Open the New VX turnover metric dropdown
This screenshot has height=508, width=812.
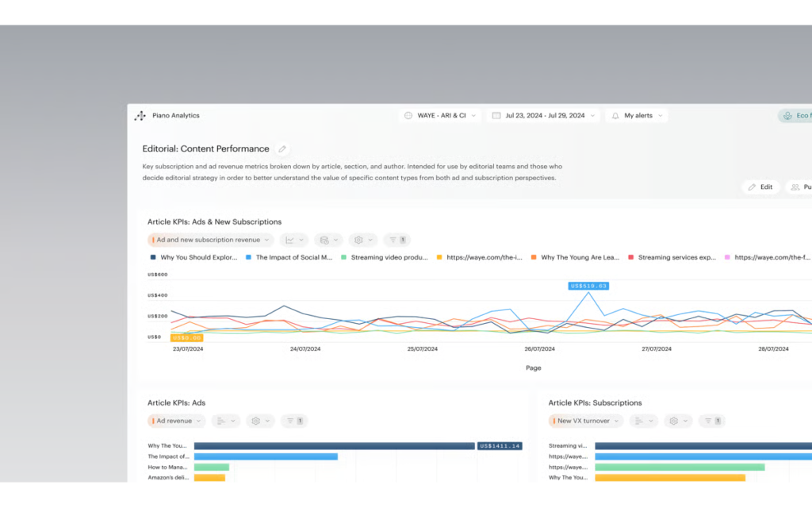coord(586,421)
